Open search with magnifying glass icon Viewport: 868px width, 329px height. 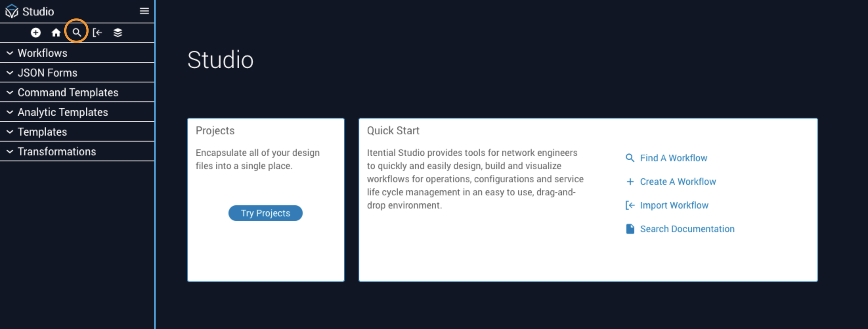point(76,33)
